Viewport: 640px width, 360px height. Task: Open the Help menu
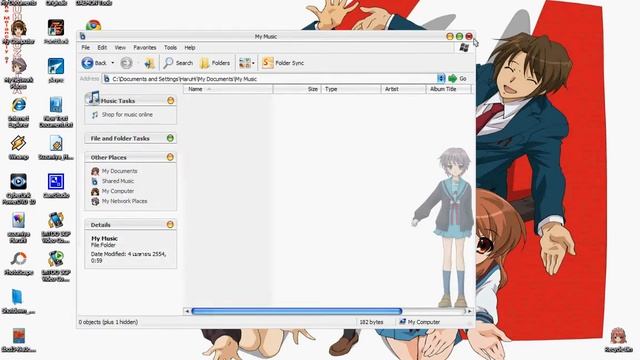pos(190,47)
